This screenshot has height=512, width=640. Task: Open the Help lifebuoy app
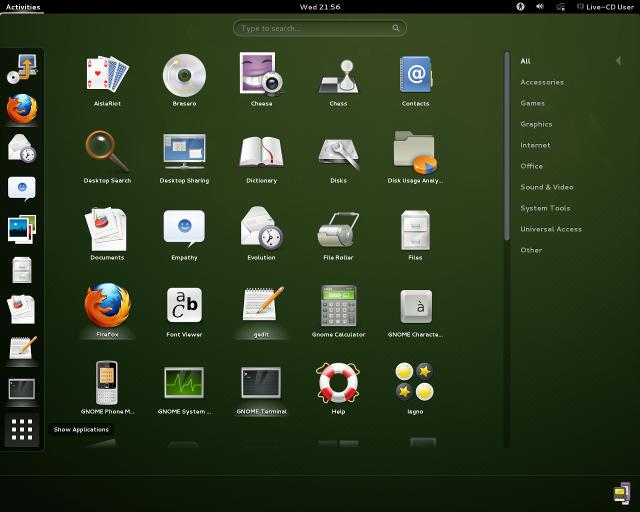(x=338, y=388)
